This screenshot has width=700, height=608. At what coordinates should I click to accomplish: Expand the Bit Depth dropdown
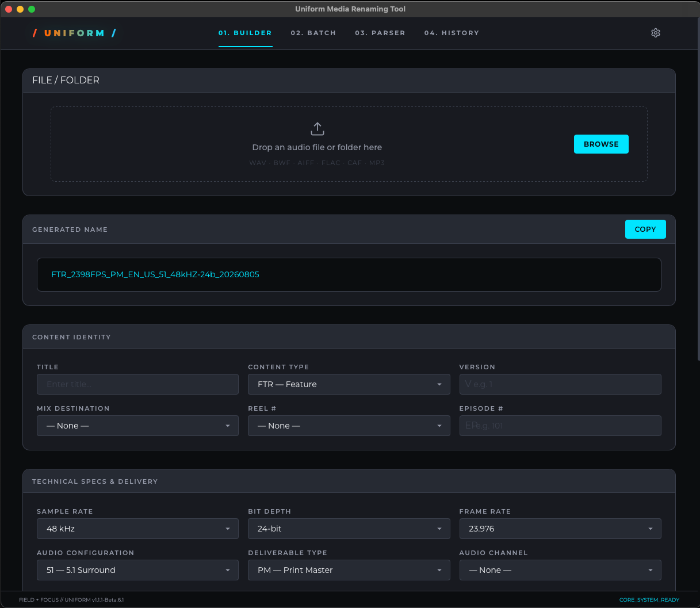pos(349,529)
